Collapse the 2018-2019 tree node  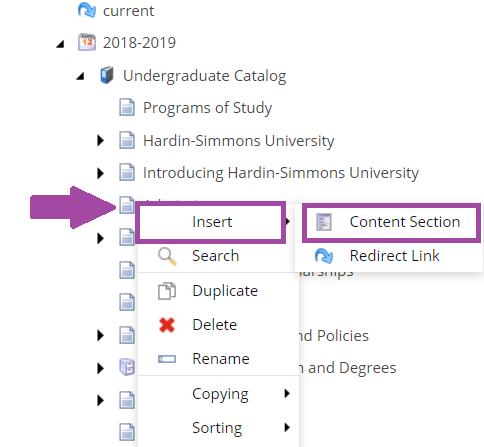pyautogui.click(x=60, y=44)
